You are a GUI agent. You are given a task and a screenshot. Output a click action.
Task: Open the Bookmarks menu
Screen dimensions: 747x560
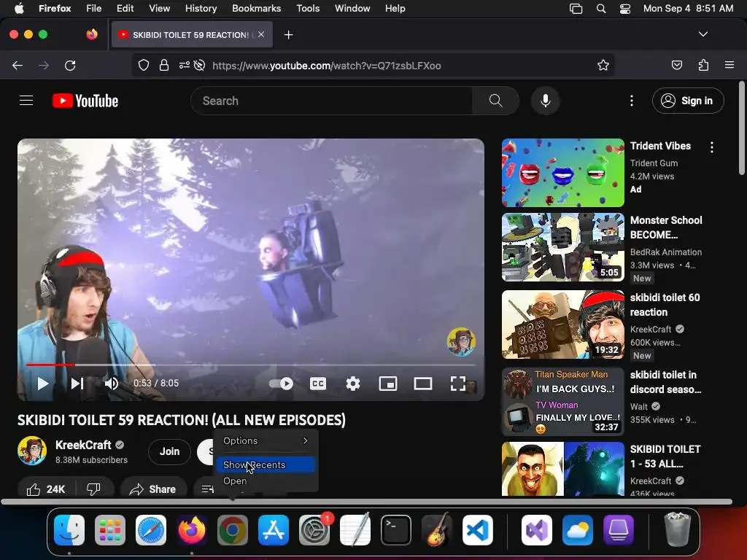click(256, 9)
